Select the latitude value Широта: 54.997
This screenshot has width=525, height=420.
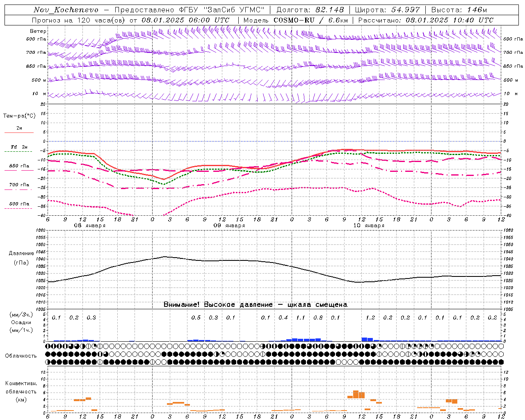388,10
